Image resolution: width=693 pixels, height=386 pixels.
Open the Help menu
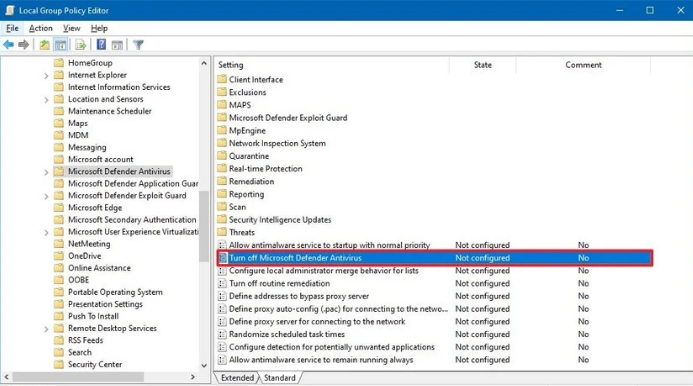click(x=99, y=28)
